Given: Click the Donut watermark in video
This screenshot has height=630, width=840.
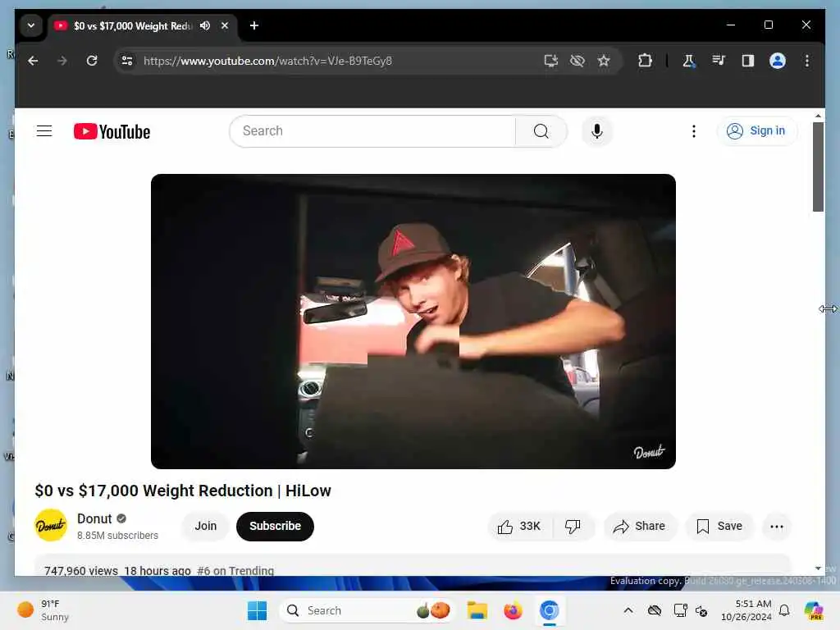Looking at the screenshot, I should (649, 452).
